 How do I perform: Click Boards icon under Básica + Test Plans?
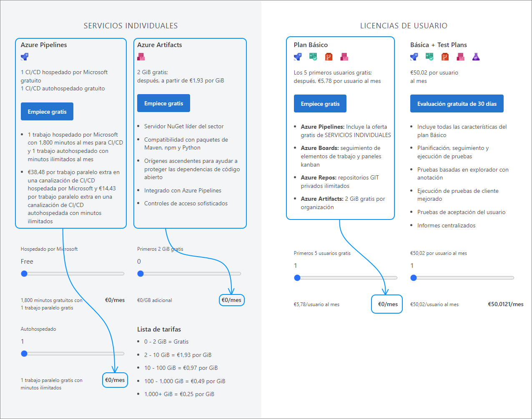(x=429, y=57)
